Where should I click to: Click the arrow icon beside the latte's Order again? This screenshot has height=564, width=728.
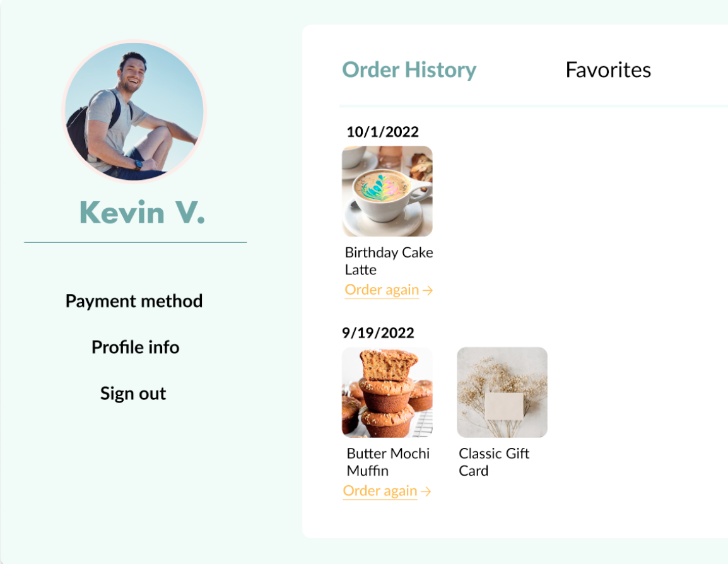[428, 291]
